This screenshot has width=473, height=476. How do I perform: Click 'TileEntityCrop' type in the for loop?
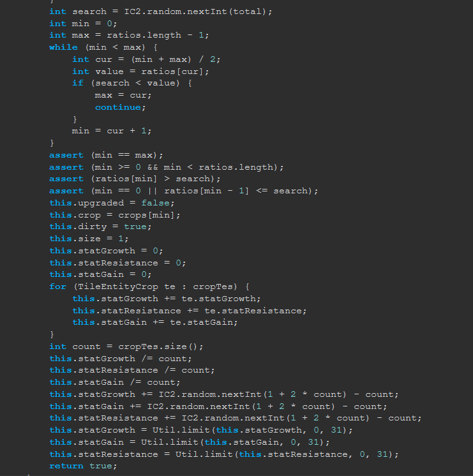tap(118, 287)
